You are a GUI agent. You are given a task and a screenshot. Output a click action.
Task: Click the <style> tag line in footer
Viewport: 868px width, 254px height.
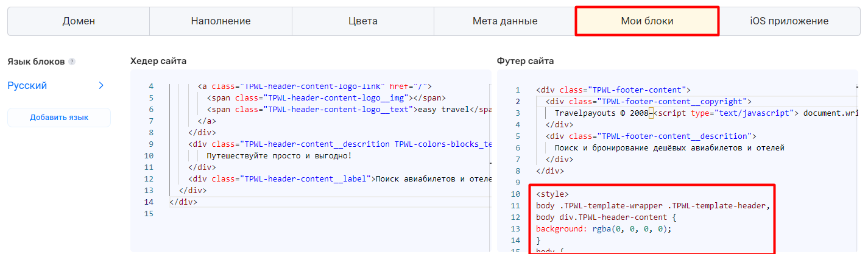pos(552,194)
